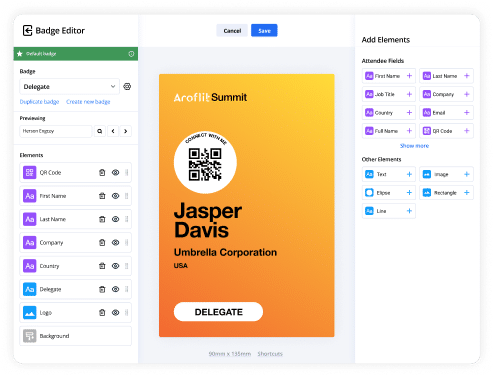Click the Summit logo on the badge
Image resolution: width=493 pixels, height=376 pixels.
(x=210, y=97)
